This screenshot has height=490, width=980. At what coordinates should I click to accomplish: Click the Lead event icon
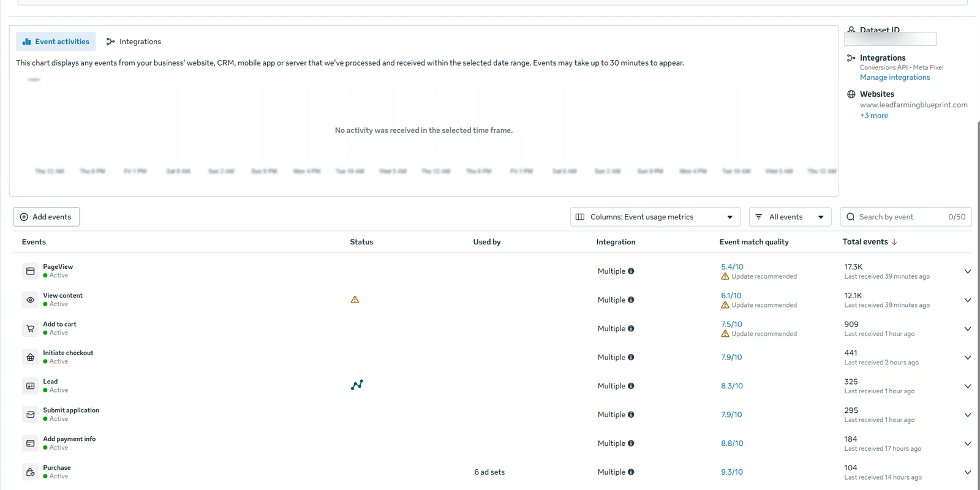click(x=30, y=386)
